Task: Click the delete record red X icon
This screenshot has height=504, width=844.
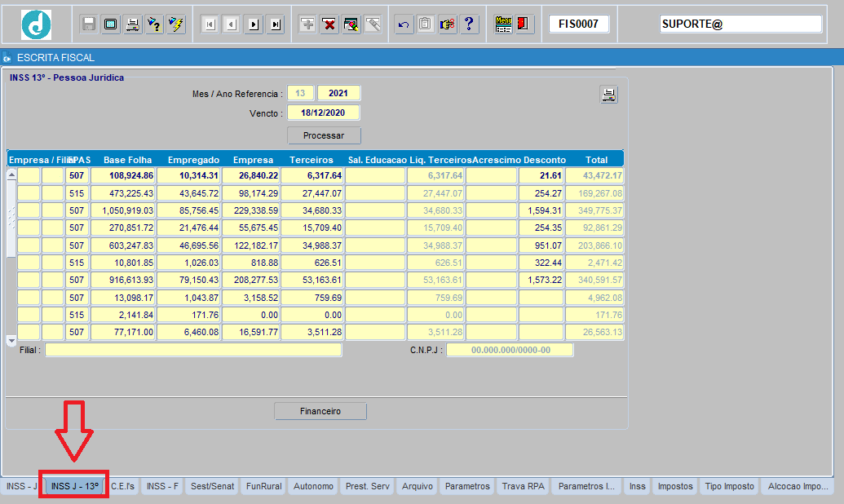Action: (329, 24)
